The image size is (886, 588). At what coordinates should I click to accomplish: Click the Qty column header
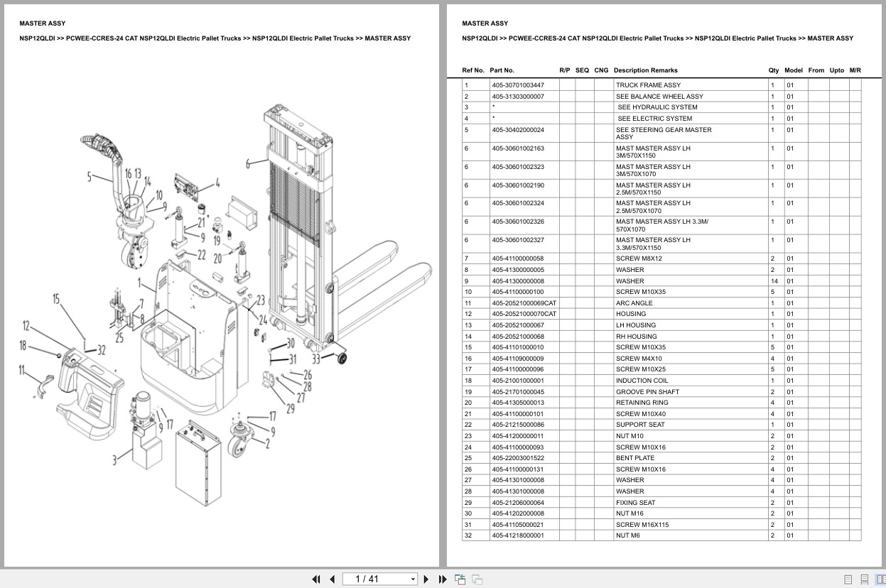773,70
